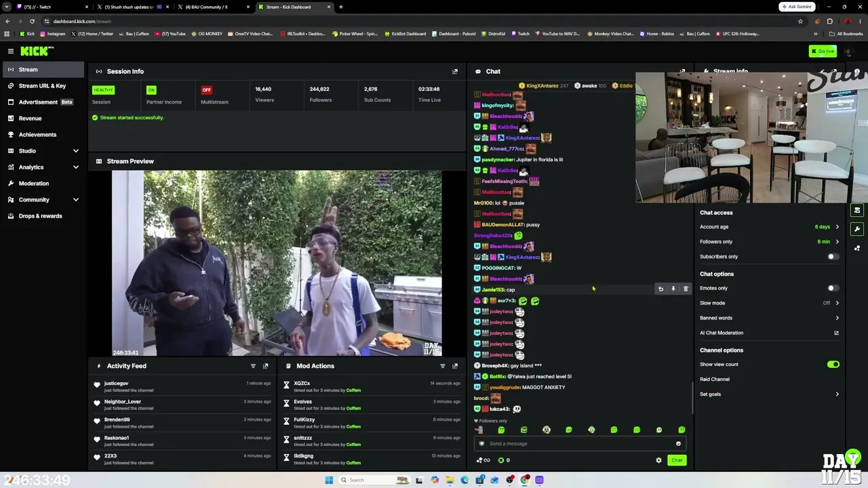The image size is (868, 488).
Task: Open the Ask Gemini button
Action: (797, 7)
